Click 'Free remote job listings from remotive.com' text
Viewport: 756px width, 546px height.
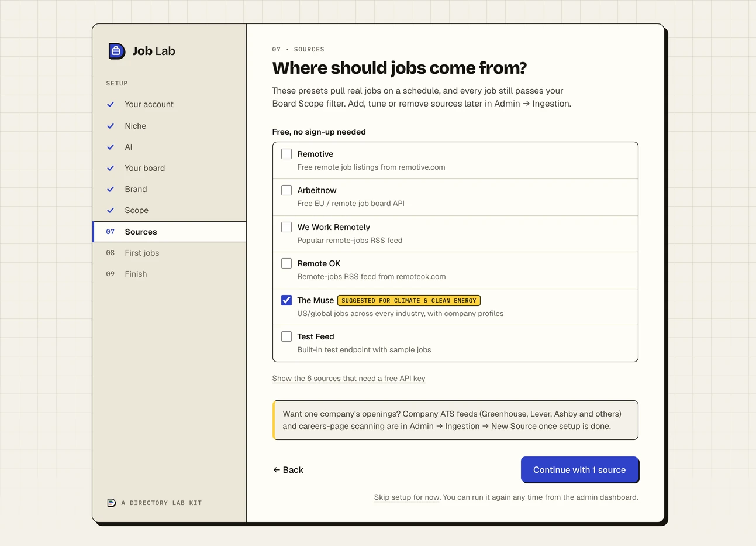point(371,167)
